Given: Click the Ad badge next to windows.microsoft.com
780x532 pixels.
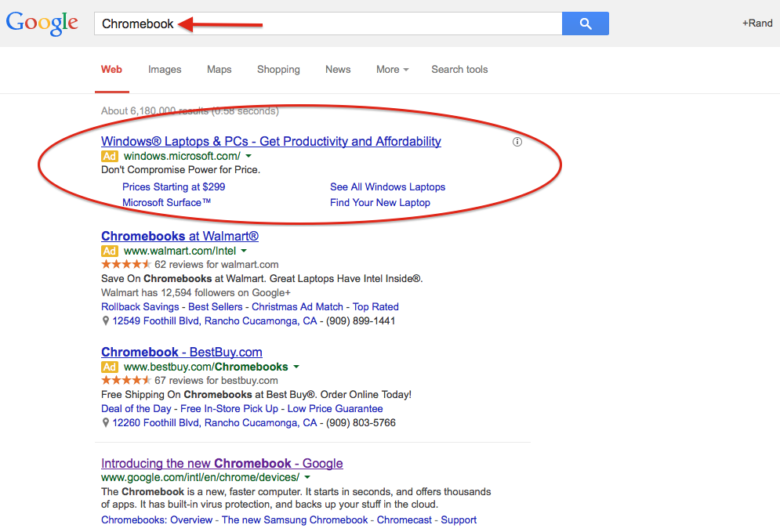Looking at the screenshot, I should (x=110, y=156).
